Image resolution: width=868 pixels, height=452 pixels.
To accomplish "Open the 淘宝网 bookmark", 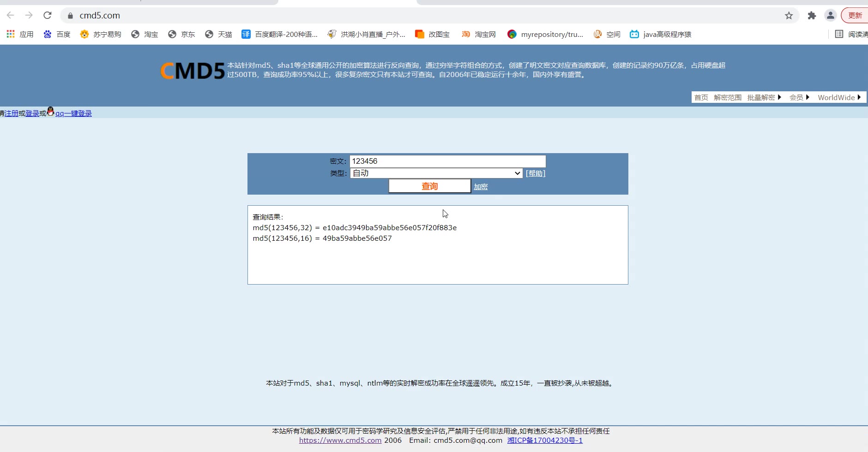I will [478, 34].
